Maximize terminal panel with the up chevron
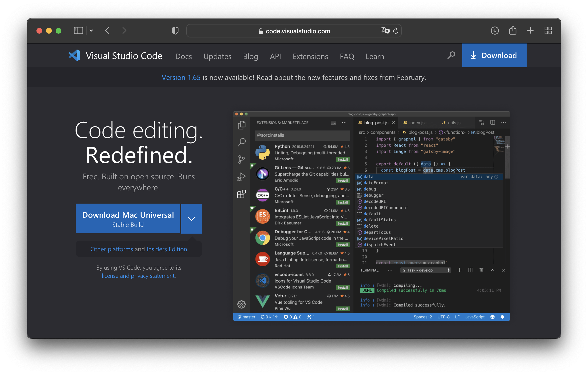The image size is (588, 374). pos(492,270)
